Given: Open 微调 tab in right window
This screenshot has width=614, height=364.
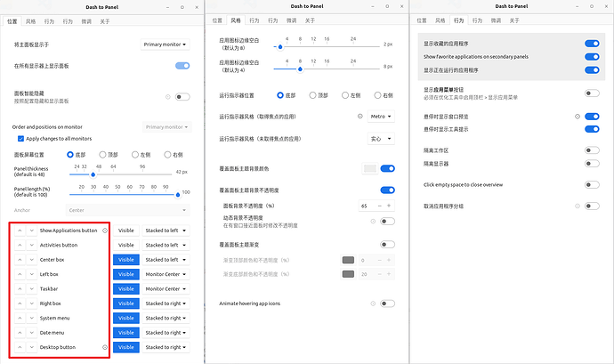Looking at the screenshot, I should pos(496,20).
